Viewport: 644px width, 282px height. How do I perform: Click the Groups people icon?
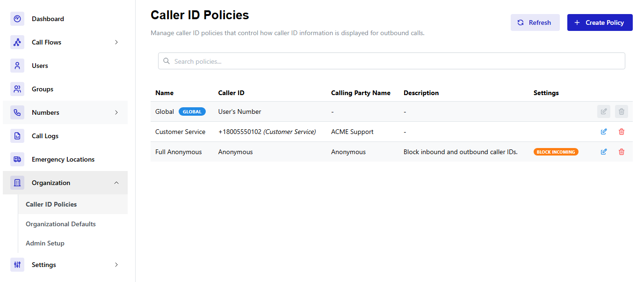pyautogui.click(x=17, y=89)
